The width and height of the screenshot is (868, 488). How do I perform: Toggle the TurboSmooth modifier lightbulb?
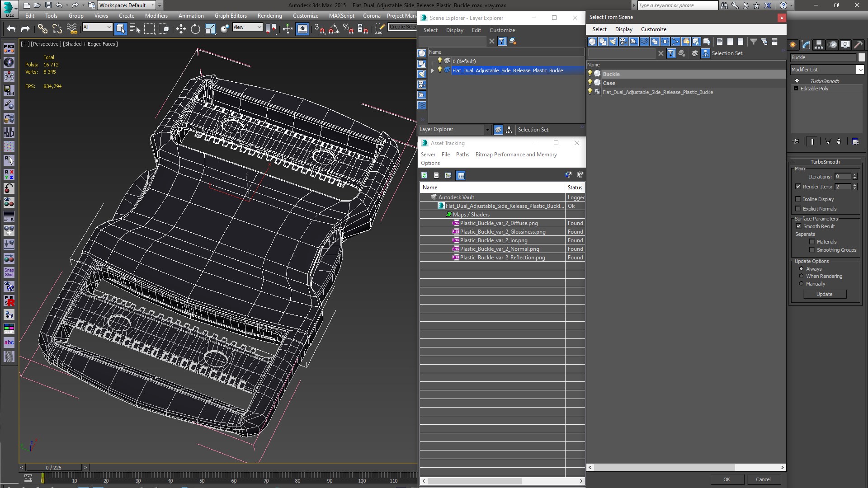(797, 81)
